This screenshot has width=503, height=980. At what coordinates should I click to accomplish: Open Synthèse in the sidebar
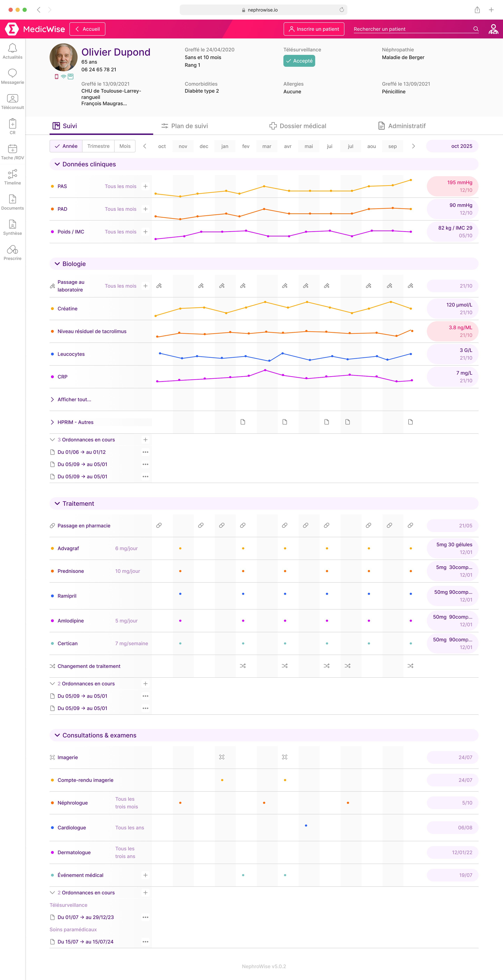pyautogui.click(x=13, y=224)
